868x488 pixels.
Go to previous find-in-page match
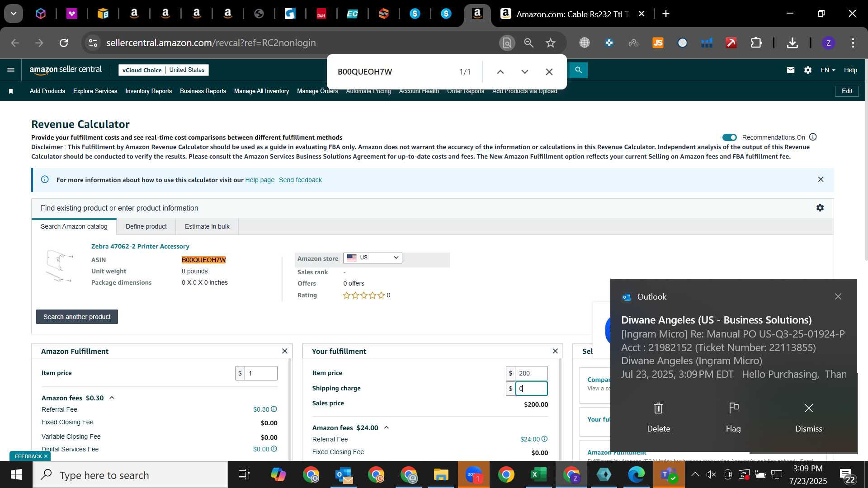tap(500, 72)
